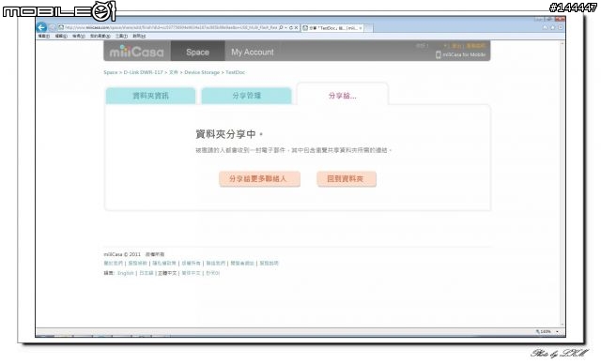Viewport: 601px width, 364px height.
Task: Switch language to 日本語 in footer
Action: coord(146,273)
